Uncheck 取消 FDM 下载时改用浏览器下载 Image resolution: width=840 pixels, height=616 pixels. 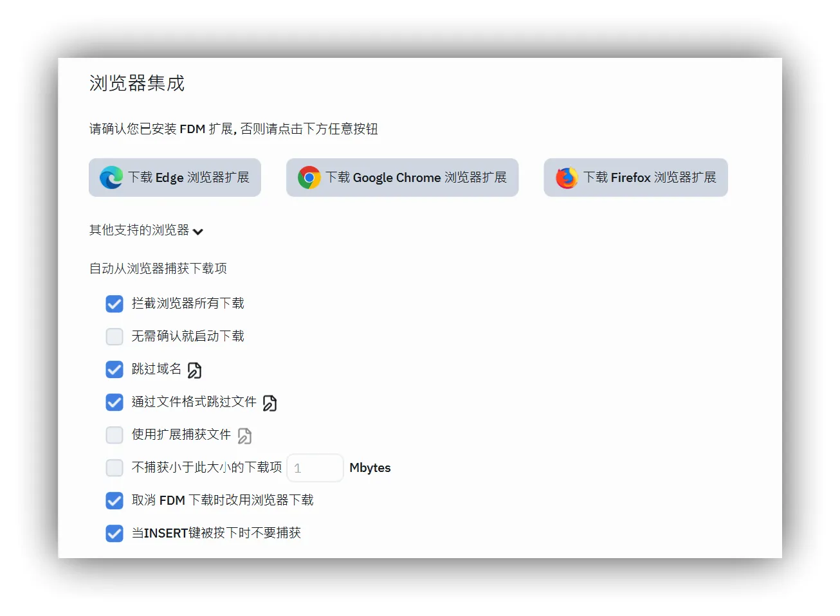coord(114,500)
